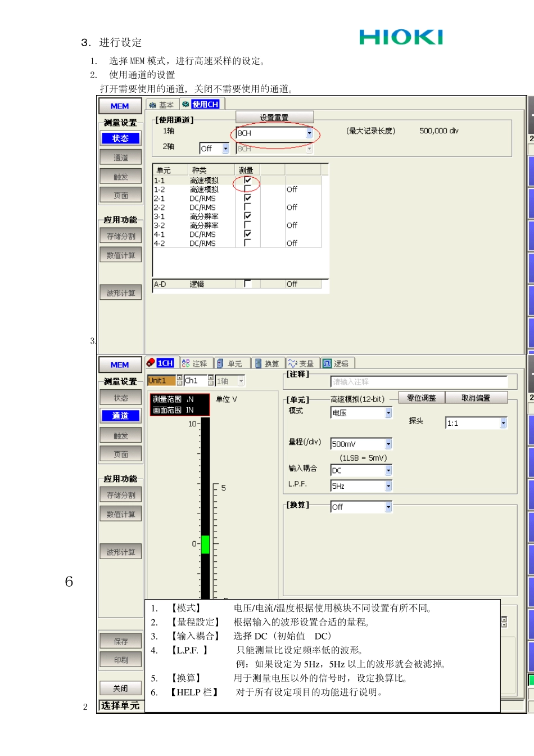
Task: Click the 注释 tab ABCD icon
Action: [x=185, y=363]
